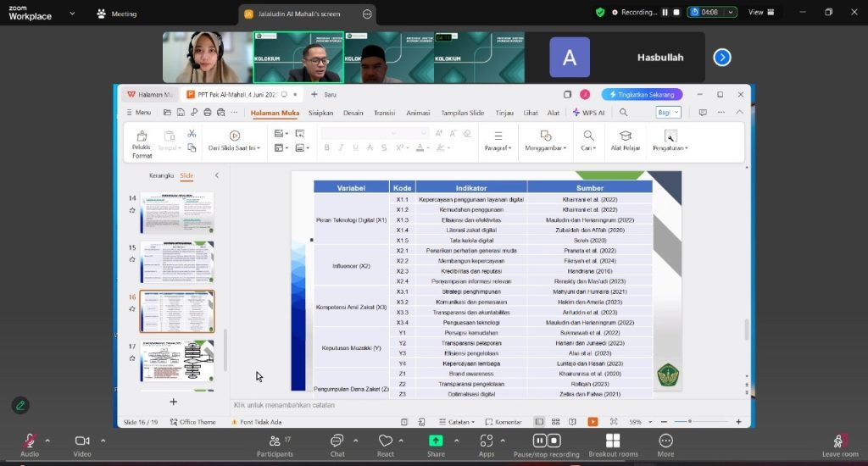The image size is (868, 466).
Task: Click the Alat Pelajar icon
Action: click(x=626, y=136)
